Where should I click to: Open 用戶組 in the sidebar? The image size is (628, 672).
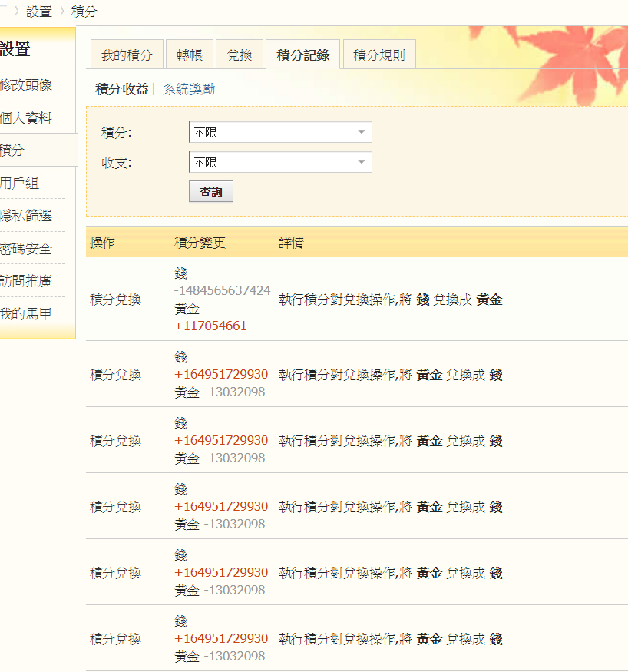pos(19,184)
